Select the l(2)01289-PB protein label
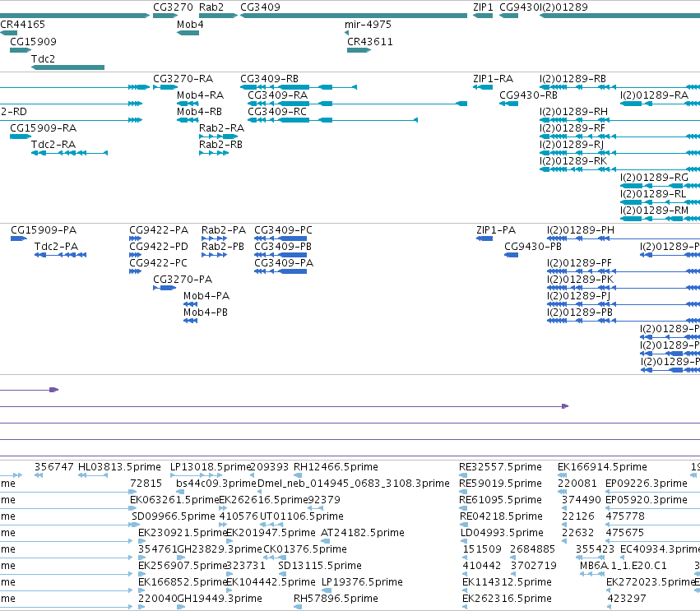The image size is (700, 611). tap(580, 312)
